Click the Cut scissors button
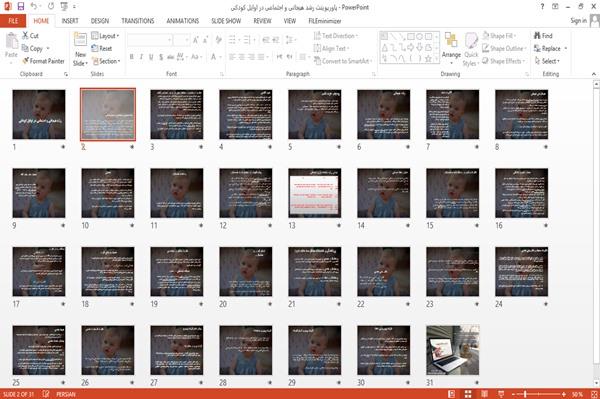The image size is (600, 399). point(30,36)
